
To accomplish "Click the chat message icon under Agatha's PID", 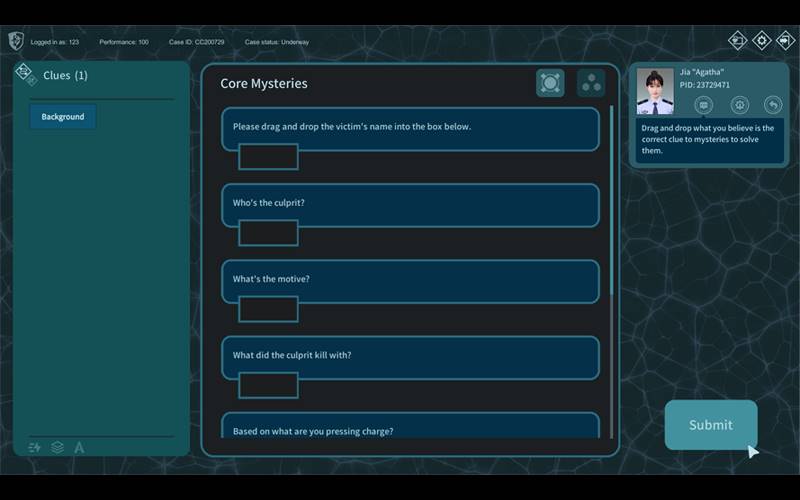I will pyautogui.click(x=704, y=105).
